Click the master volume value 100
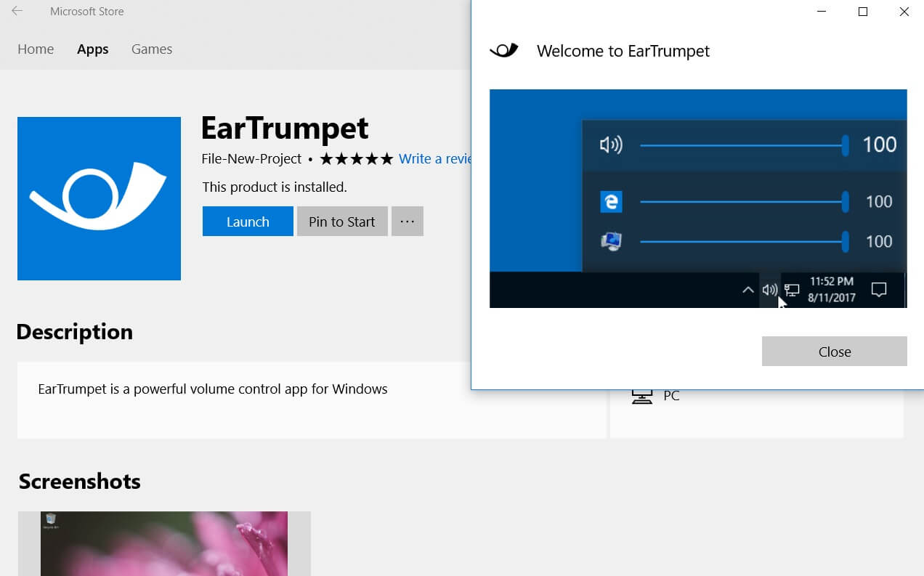This screenshot has height=576, width=924. (879, 145)
